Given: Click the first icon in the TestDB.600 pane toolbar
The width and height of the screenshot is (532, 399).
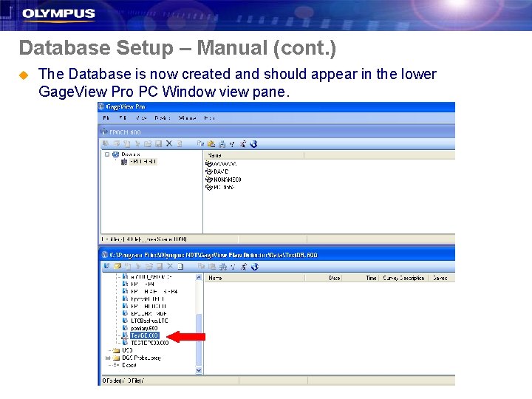Looking at the screenshot, I should [106, 266].
